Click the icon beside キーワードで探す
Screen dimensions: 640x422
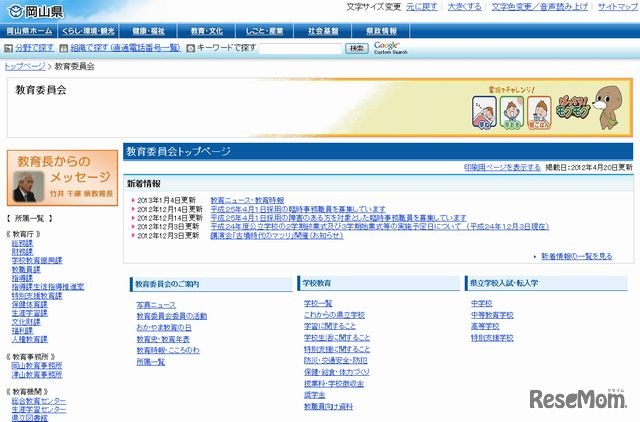pyautogui.click(x=190, y=49)
